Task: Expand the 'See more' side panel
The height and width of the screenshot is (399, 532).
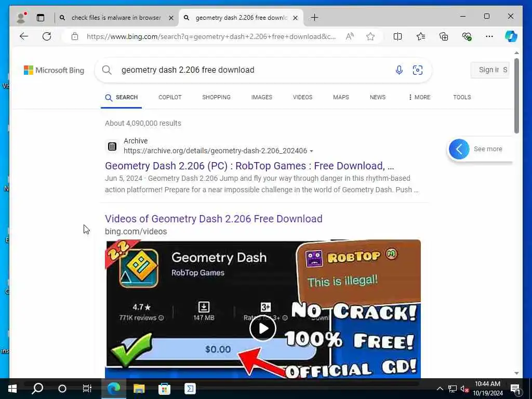Action: (x=479, y=149)
